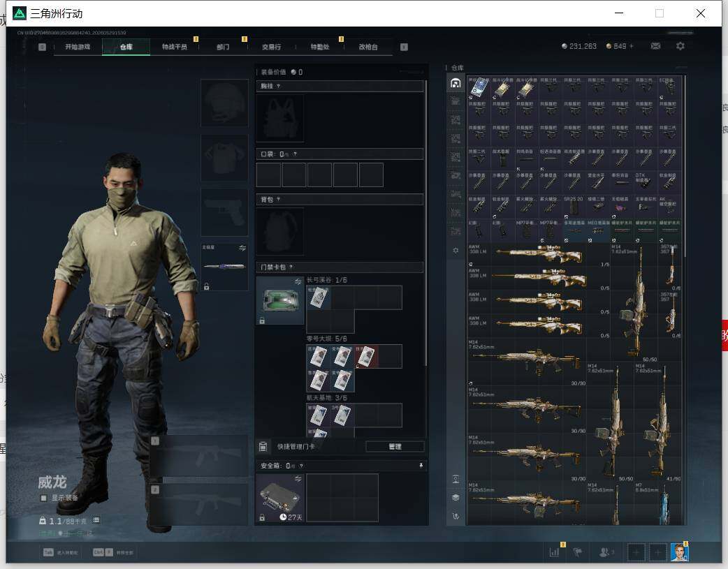The image size is (728, 569).
Task: Click the 快捷管理门卡 icon
Action: (263, 447)
